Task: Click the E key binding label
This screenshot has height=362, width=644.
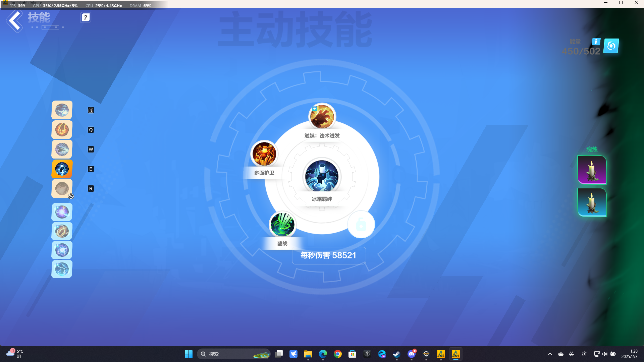Action: [91, 169]
